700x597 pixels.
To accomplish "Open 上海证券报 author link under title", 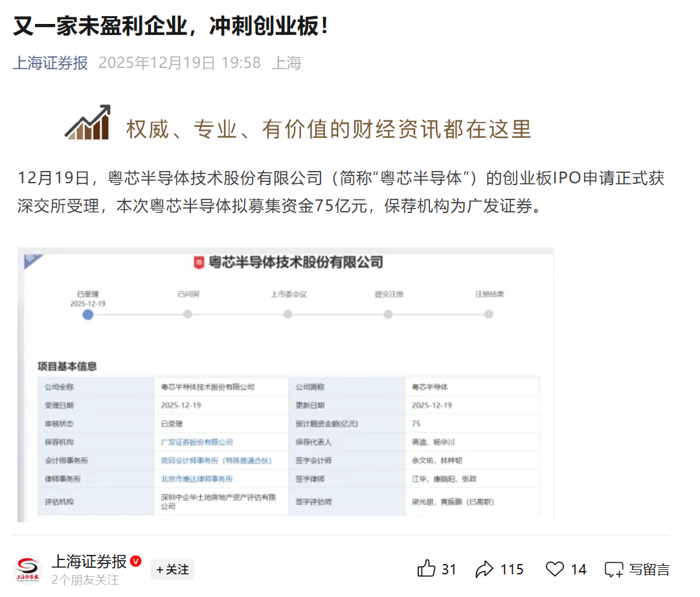I will tap(51, 63).
